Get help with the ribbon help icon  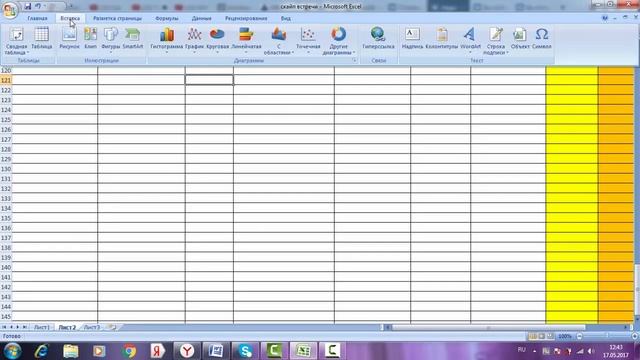tap(605, 18)
